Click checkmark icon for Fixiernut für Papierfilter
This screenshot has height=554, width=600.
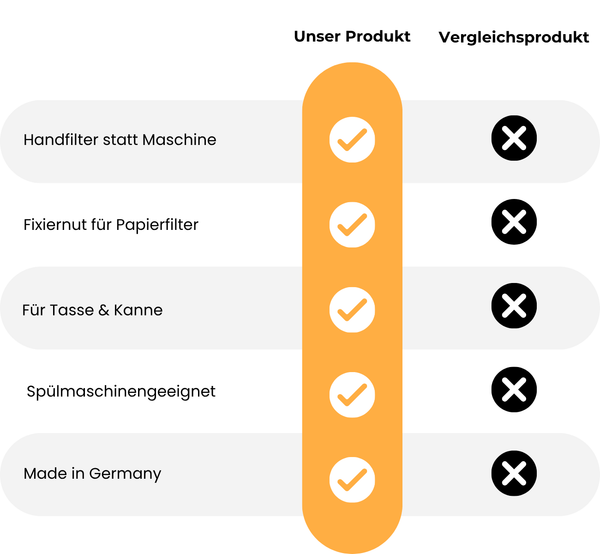click(x=352, y=224)
